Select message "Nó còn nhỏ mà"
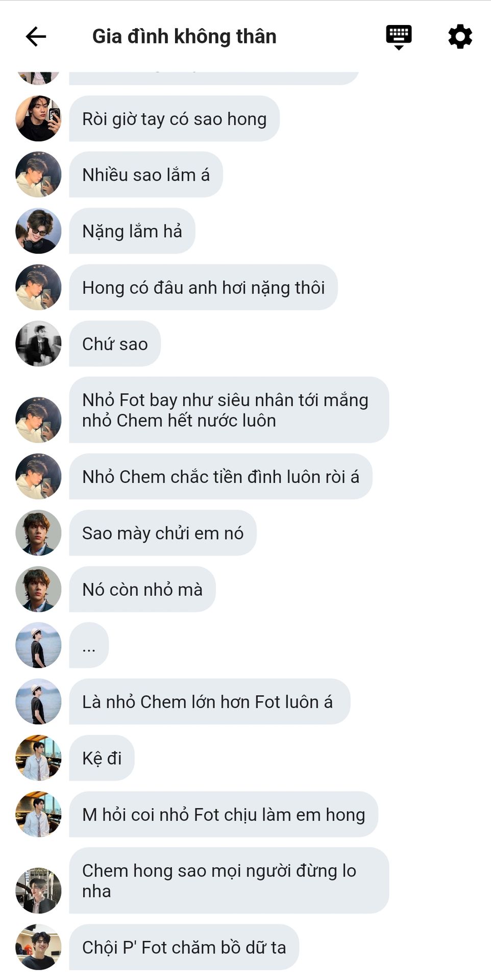Screen dimensions: 491x980 coord(142,589)
